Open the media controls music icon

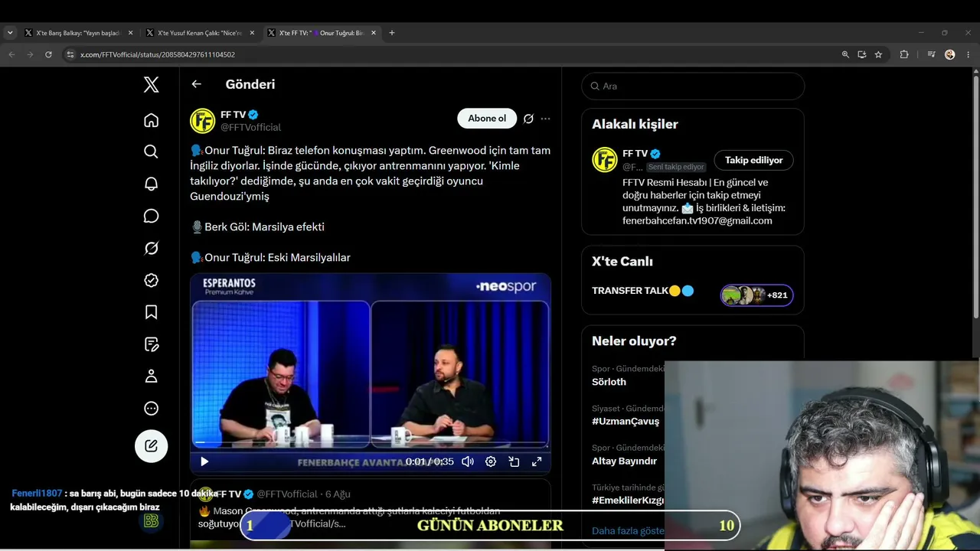931,54
